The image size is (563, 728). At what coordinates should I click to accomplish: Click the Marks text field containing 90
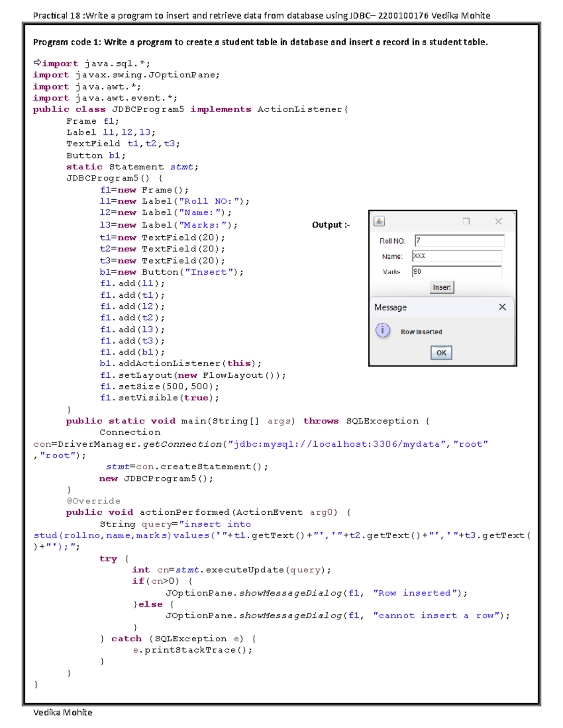tap(457, 271)
